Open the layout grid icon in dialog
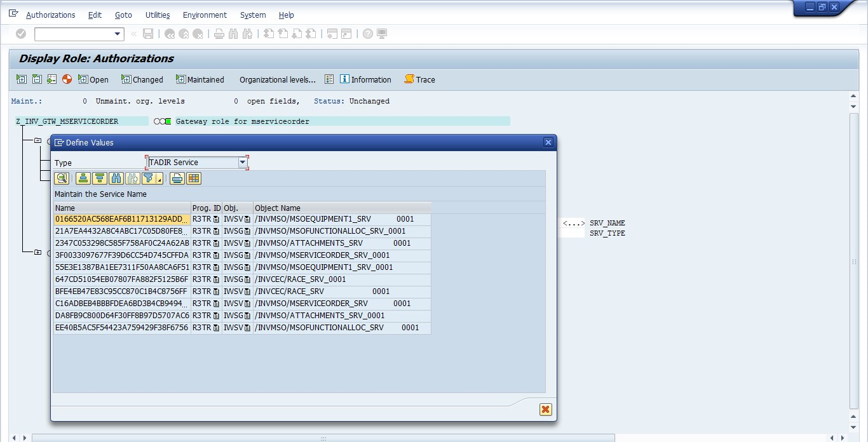 (x=194, y=178)
